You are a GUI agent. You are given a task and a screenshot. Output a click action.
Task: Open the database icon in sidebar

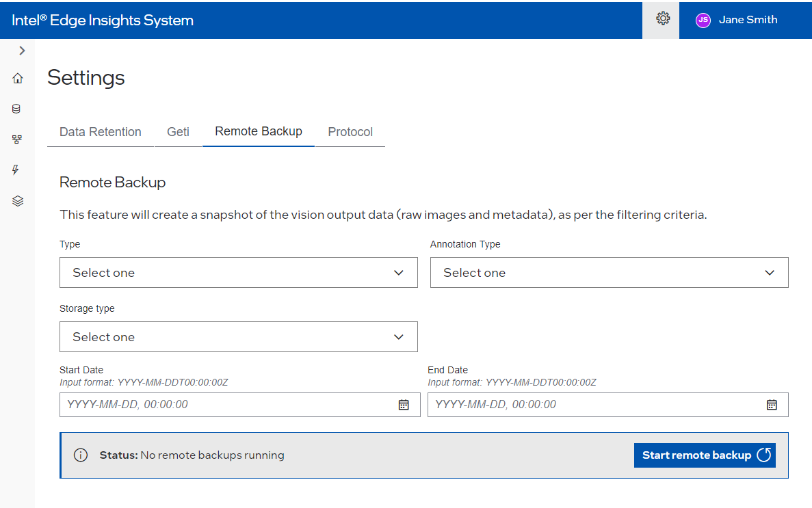(16, 109)
